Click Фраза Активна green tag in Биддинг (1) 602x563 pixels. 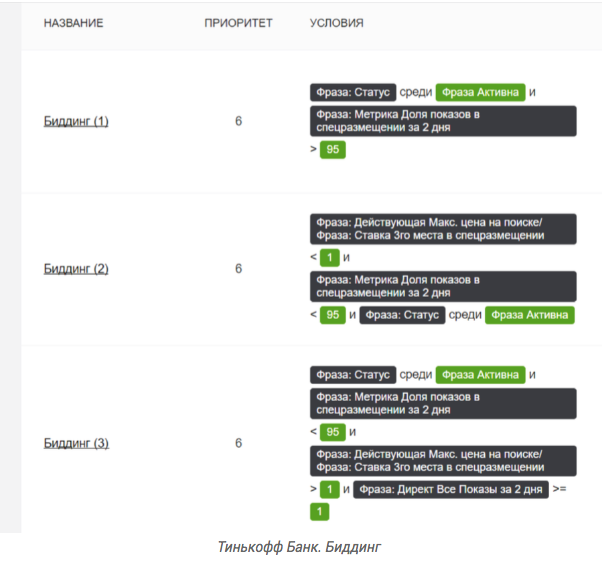(480, 92)
